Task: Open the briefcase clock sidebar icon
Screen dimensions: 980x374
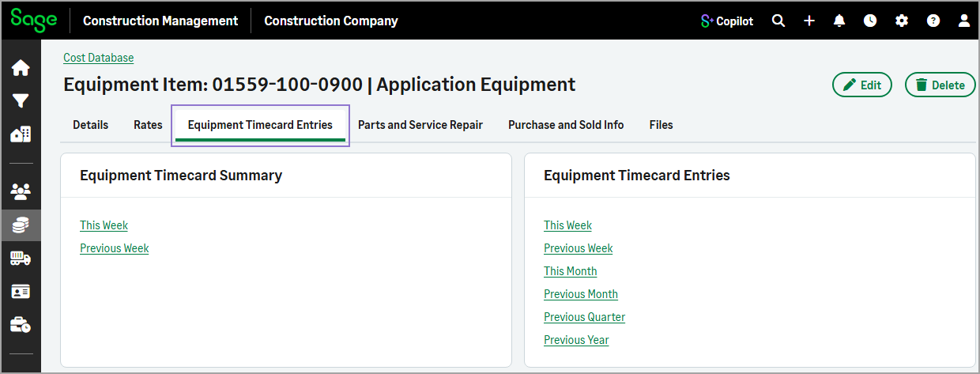Action: click(21, 325)
